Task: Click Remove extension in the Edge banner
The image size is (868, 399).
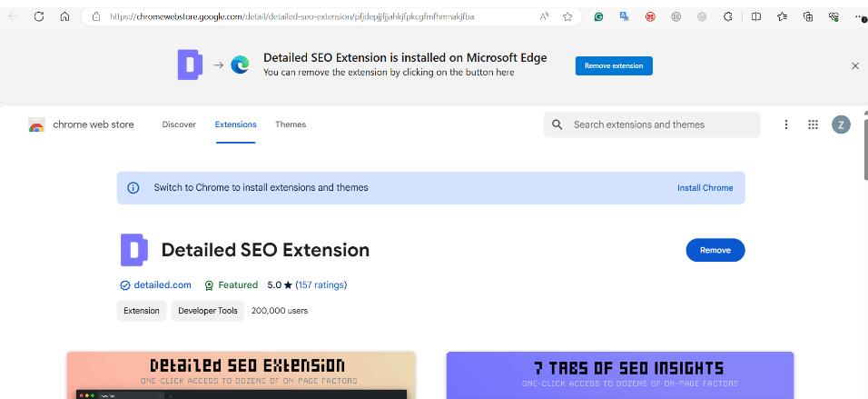Action: pyautogui.click(x=614, y=65)
